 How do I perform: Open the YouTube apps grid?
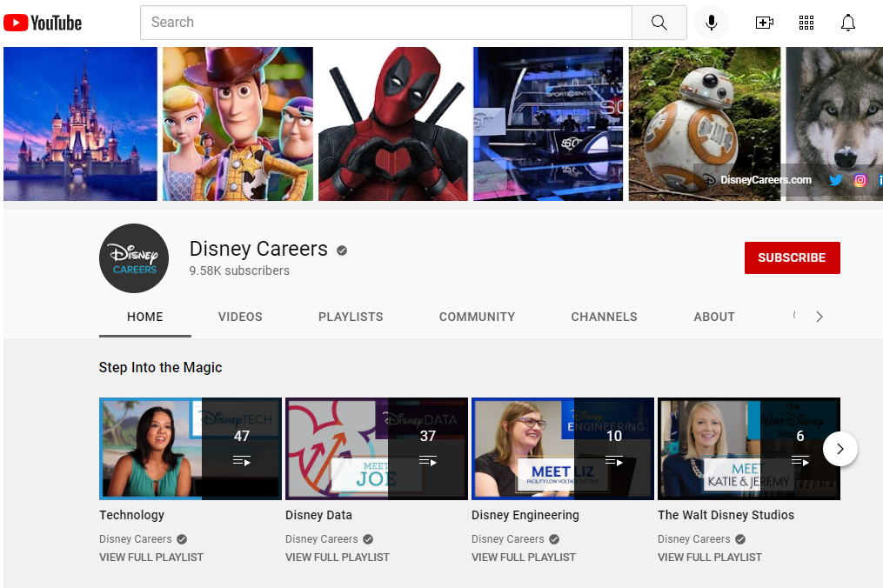806,23
